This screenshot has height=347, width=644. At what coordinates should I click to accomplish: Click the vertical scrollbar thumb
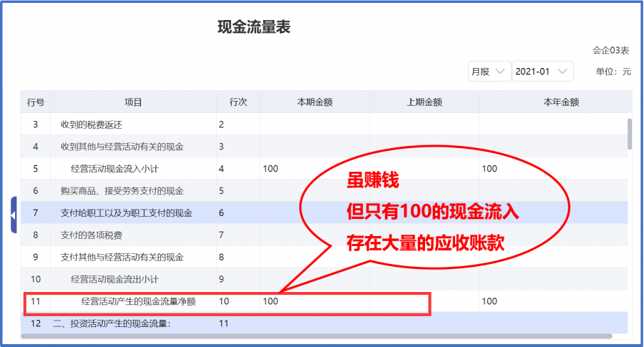click(630, 134)
